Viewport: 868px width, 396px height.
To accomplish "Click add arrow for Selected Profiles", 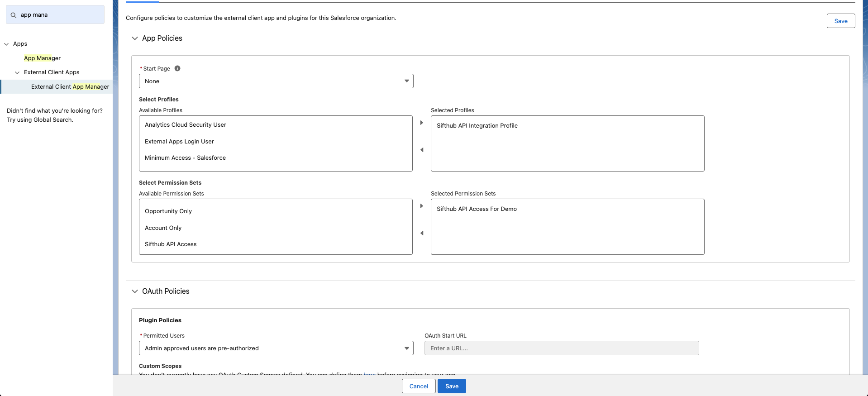I will click(422, 123).
